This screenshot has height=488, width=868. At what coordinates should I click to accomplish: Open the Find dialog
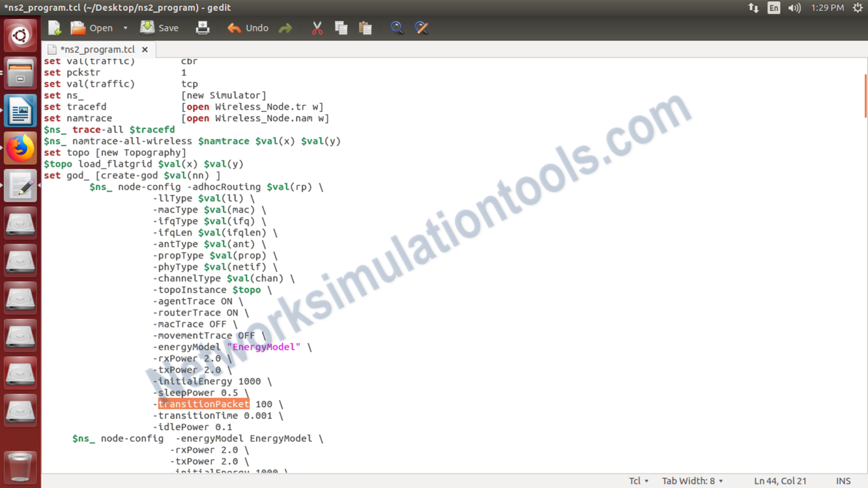[x=397, y=28]
